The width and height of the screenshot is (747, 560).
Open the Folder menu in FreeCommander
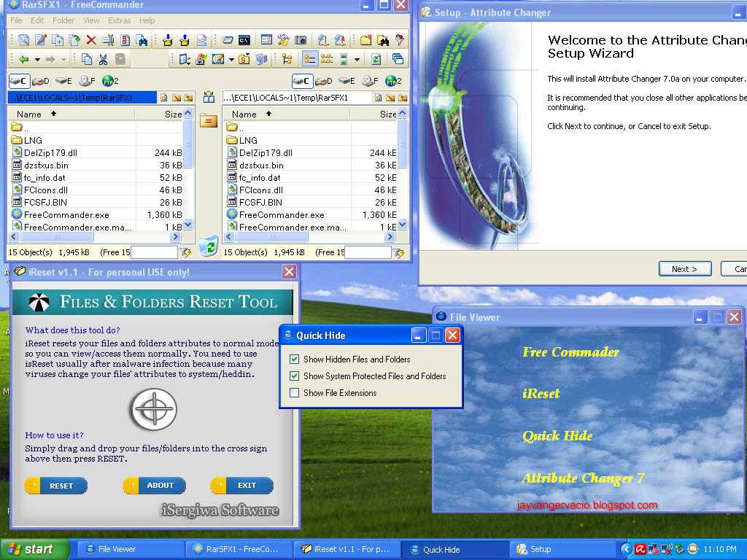[63, 20]
